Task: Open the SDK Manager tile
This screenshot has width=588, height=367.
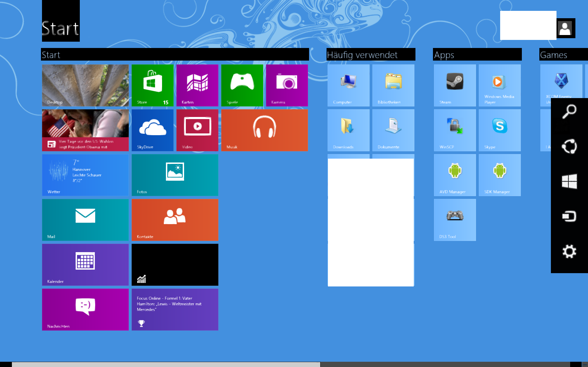Action: pos(500,175)
